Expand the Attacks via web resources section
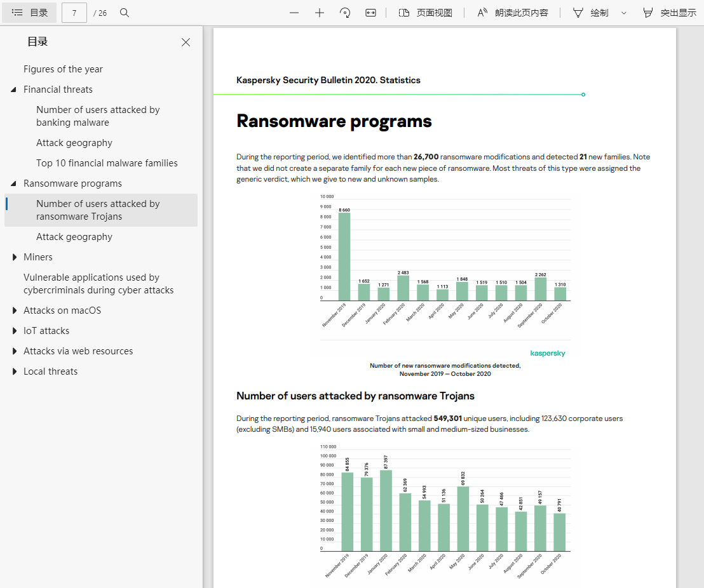The image size is (704, 588). (15, 351)
